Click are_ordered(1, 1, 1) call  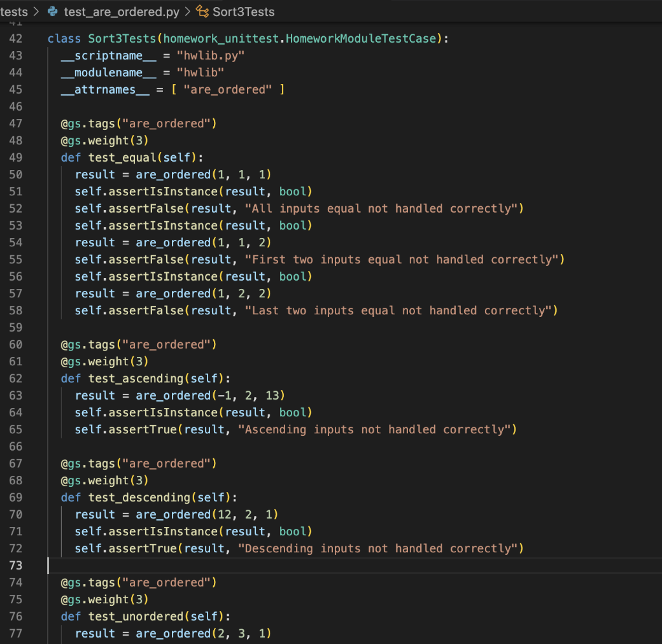pos(204,175)
